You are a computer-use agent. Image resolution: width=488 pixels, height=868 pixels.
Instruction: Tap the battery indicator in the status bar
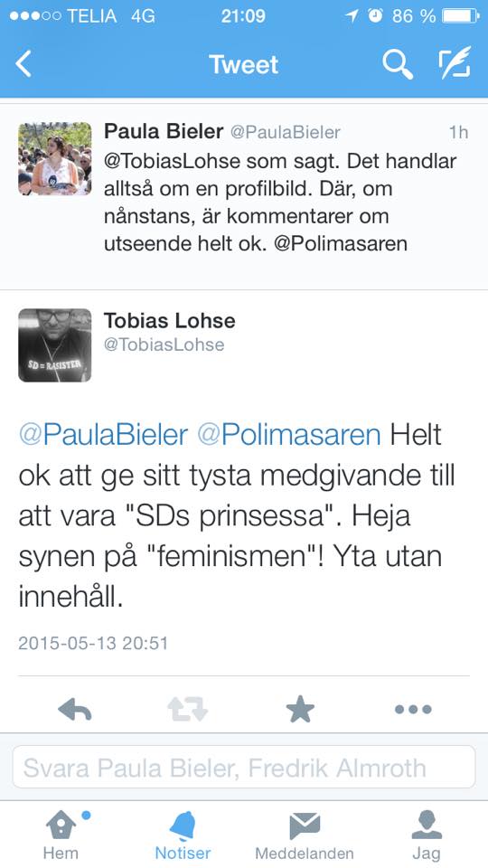click(x=460, y=16)
